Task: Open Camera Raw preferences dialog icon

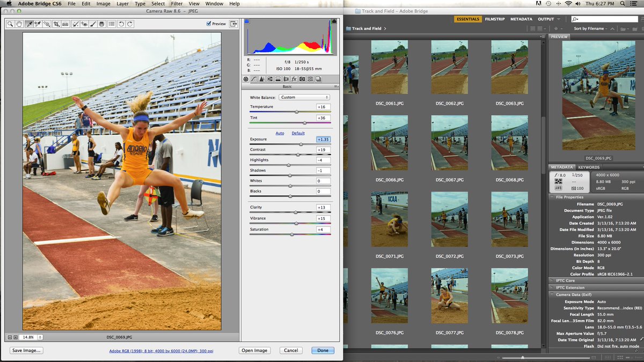Action: (112, 24)
